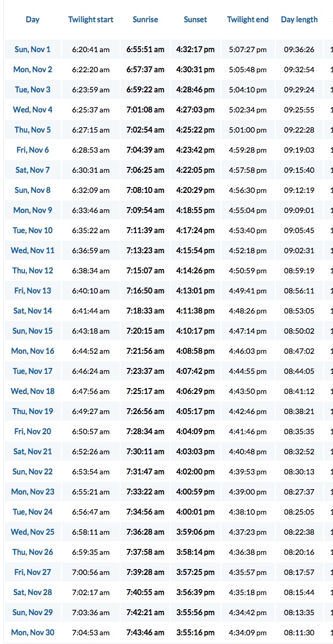Click the Day length column header
Viewport: 333px width, 644px height.
coord(299,20)
